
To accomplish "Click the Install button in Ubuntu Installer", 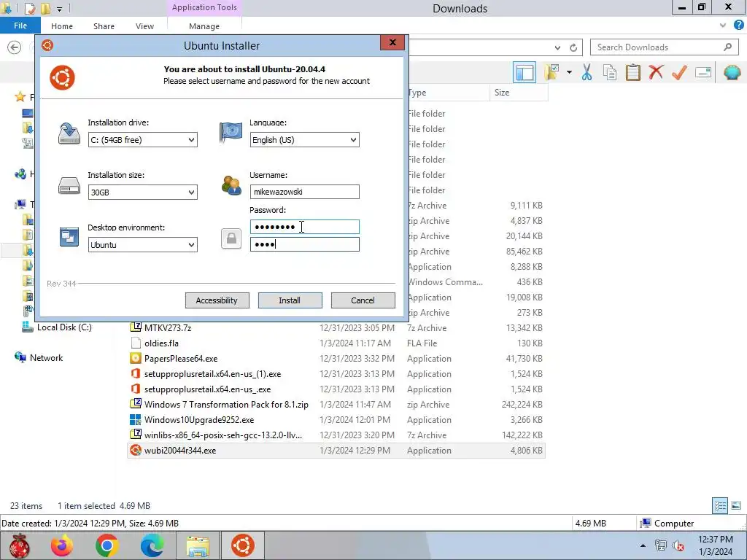I will pyautogui.click(x=290, y=300).
